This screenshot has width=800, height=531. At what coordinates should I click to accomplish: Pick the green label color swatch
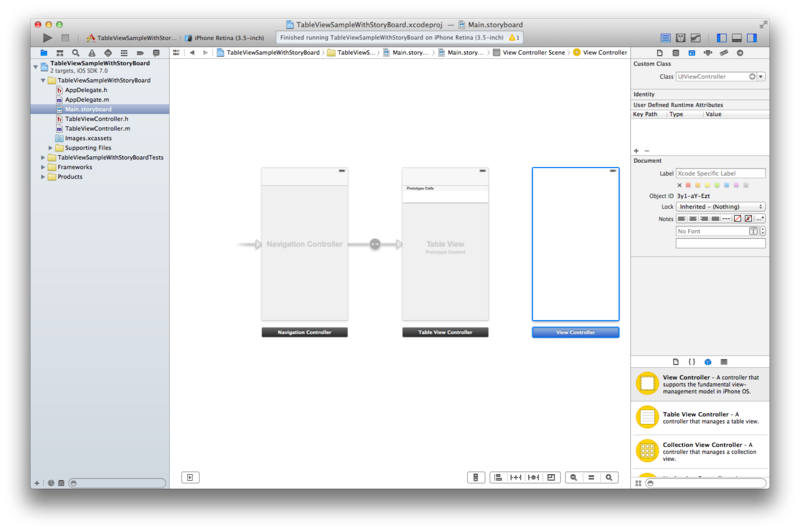(x=717, y=185)
